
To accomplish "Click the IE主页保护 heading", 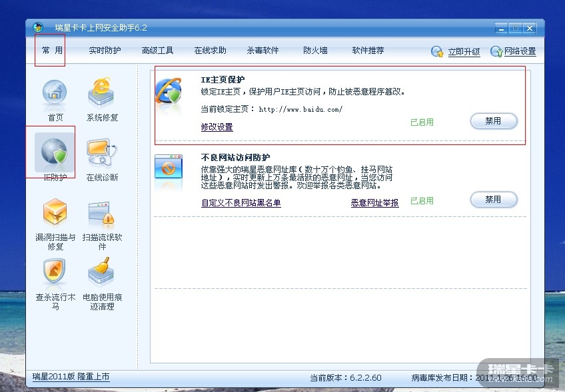I will coord(223,80).
